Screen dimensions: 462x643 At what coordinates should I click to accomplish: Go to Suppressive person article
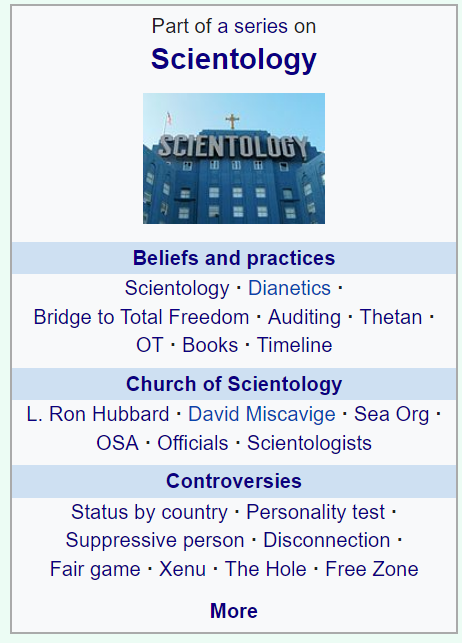[155, 540]
